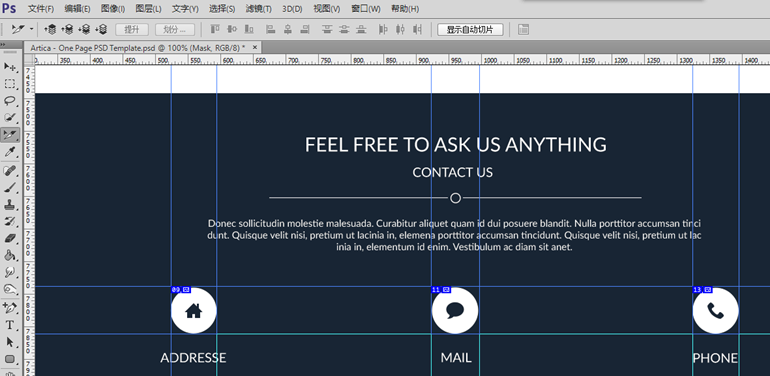The height and width of the screenshot is (376, 770).
Task: Select the Eyedropper tool
Action: (x=10, y=152)
